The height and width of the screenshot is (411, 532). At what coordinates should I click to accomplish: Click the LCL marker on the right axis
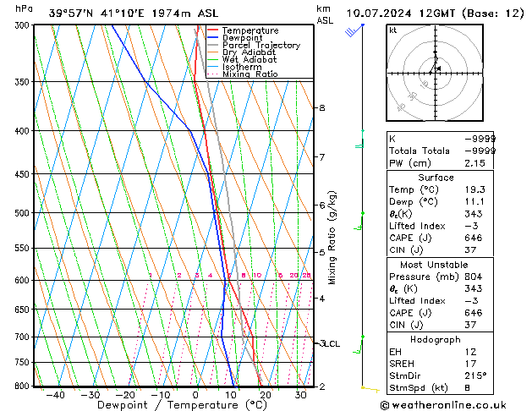[x=330, y=344]
